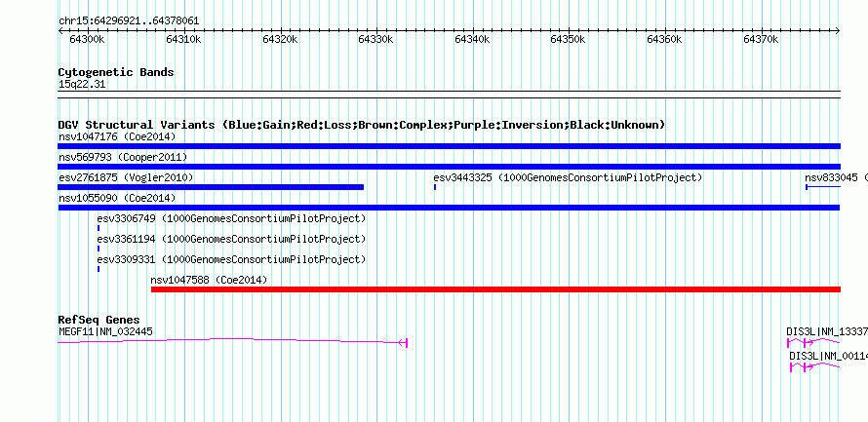
Task: Click the DIS3L|NM_0011 label
Action: pyautogui.click(x=828, y=355)
